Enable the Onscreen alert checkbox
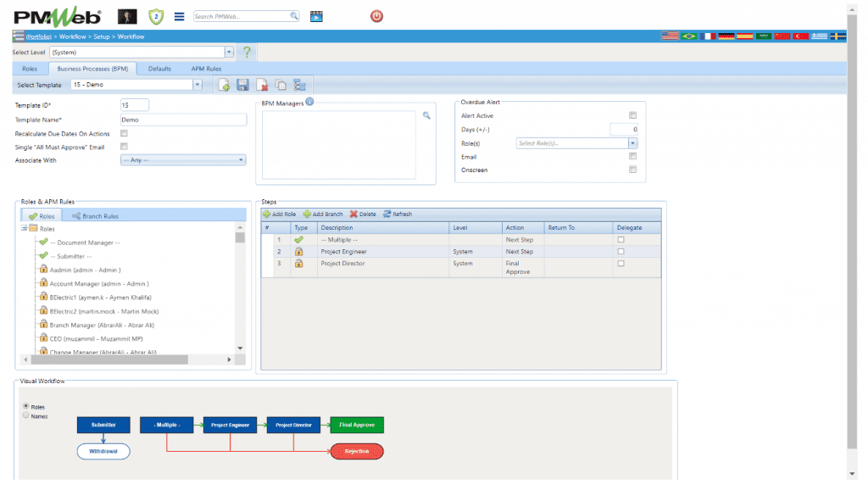 tap(632, 170)
